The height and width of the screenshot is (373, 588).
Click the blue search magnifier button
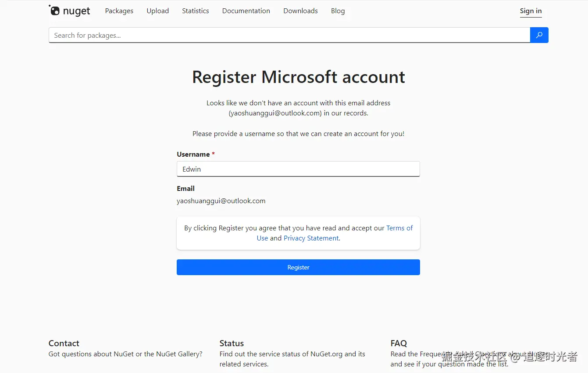coord(539,35)
